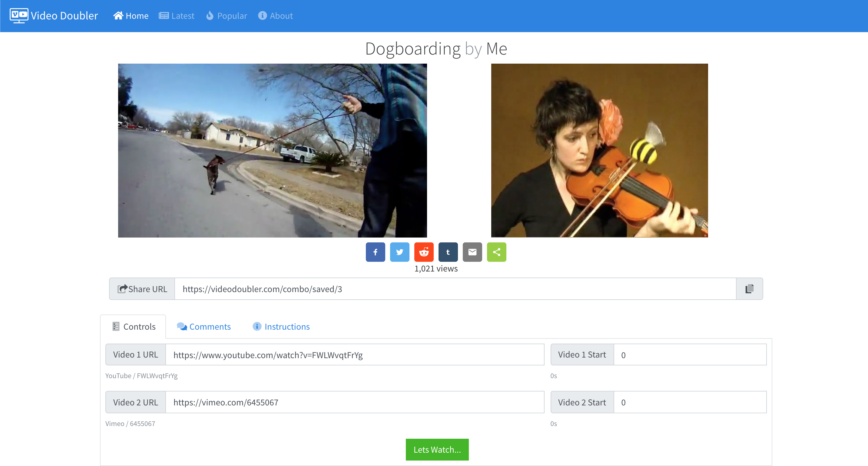Share on Facebook icon
This screenshot has width=868, height=466.
click(375, 252)
